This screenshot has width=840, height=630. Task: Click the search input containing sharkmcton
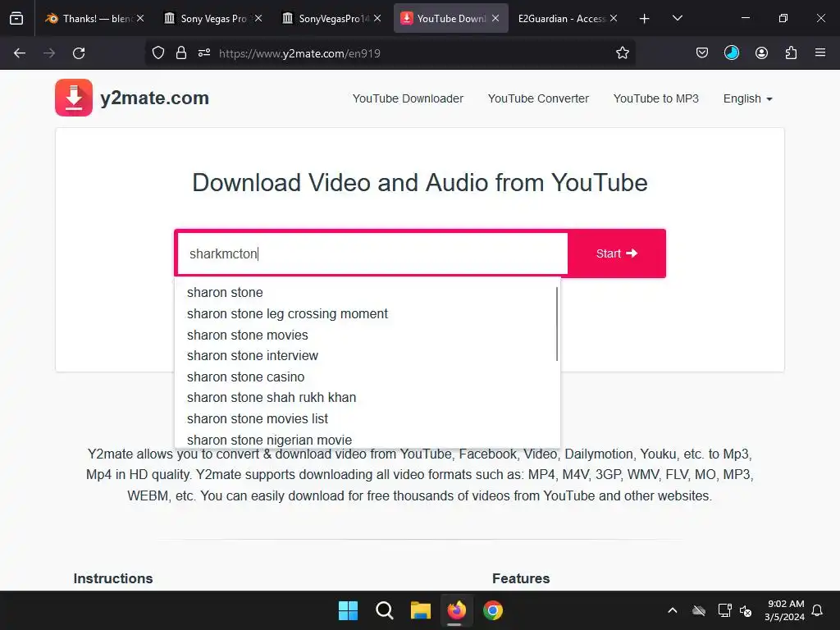pos(372,253)
